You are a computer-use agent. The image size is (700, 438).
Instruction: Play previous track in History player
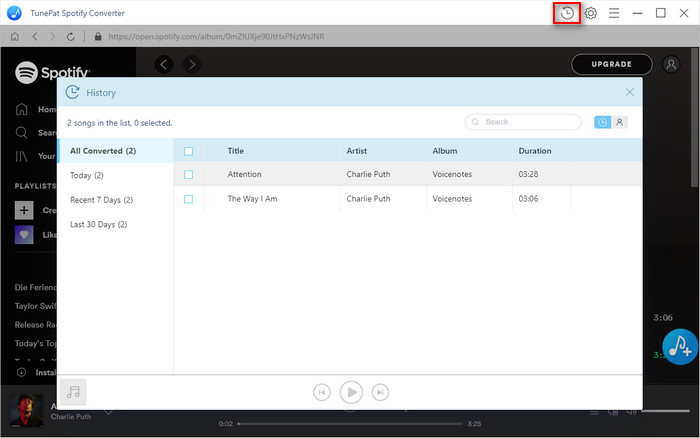click(321, 392)
